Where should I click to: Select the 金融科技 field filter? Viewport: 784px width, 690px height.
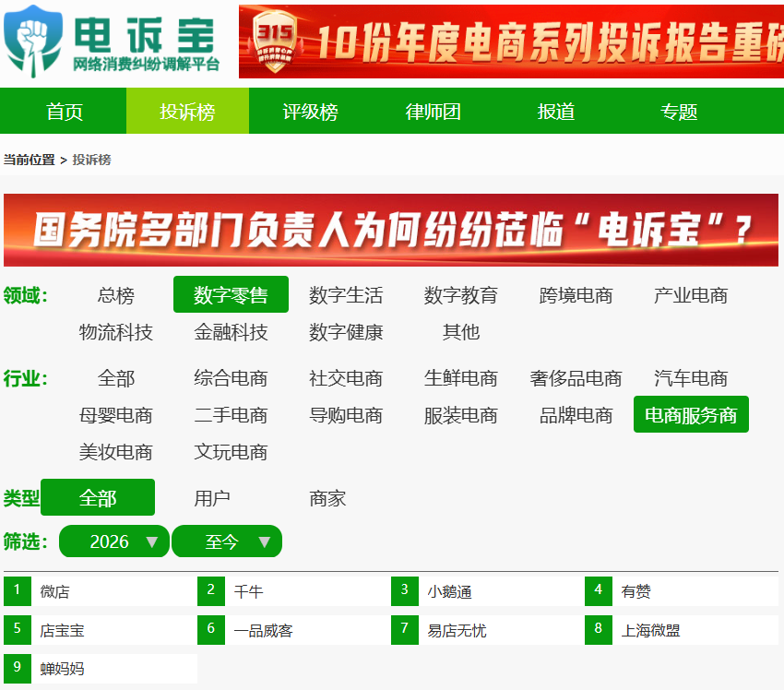point(231,332)
